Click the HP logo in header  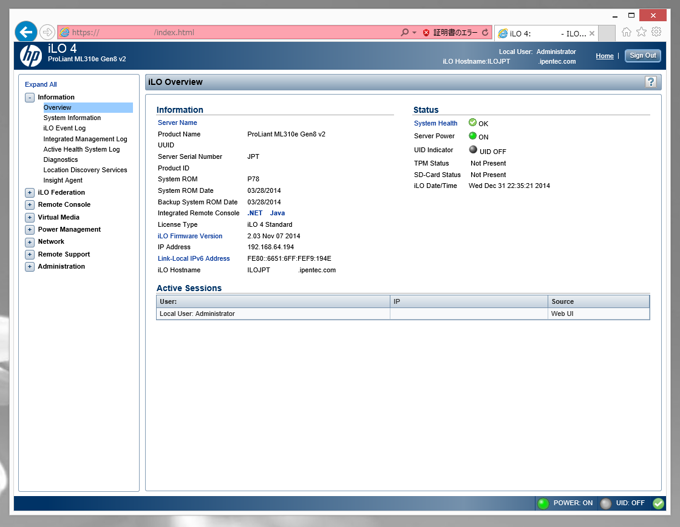click(31, 56)
